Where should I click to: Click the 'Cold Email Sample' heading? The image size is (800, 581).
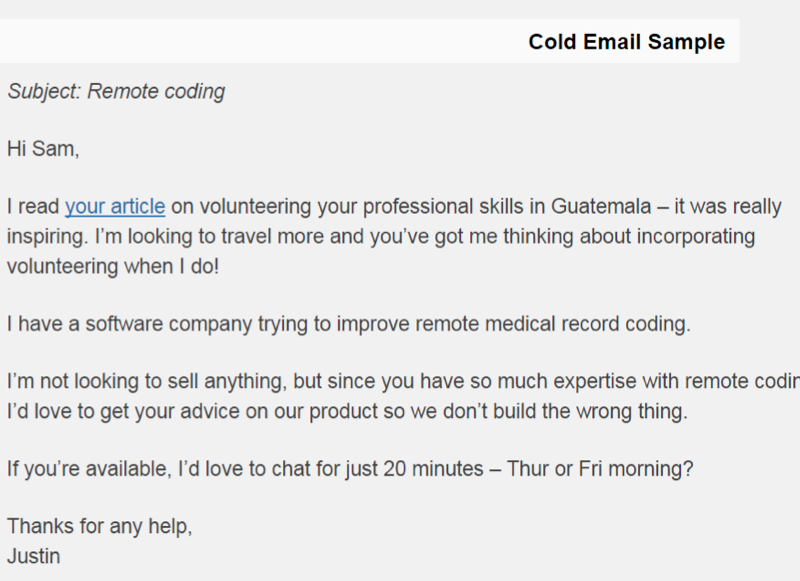627,42
